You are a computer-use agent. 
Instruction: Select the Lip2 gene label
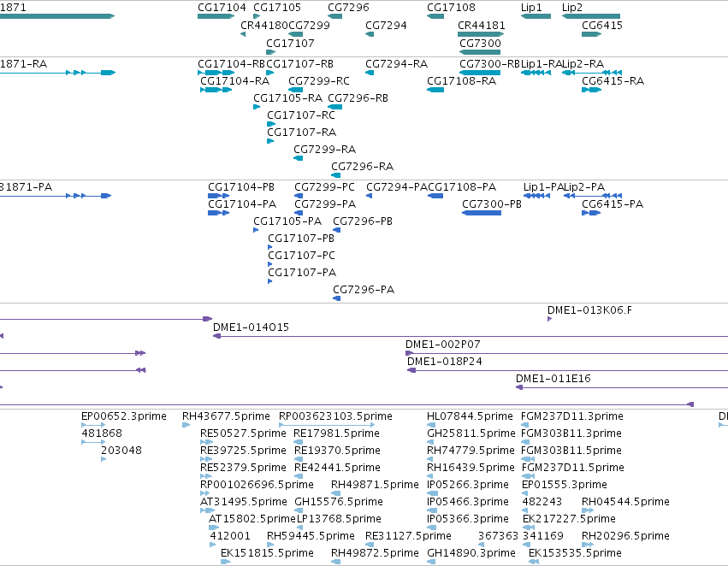[x=572, y=8]
